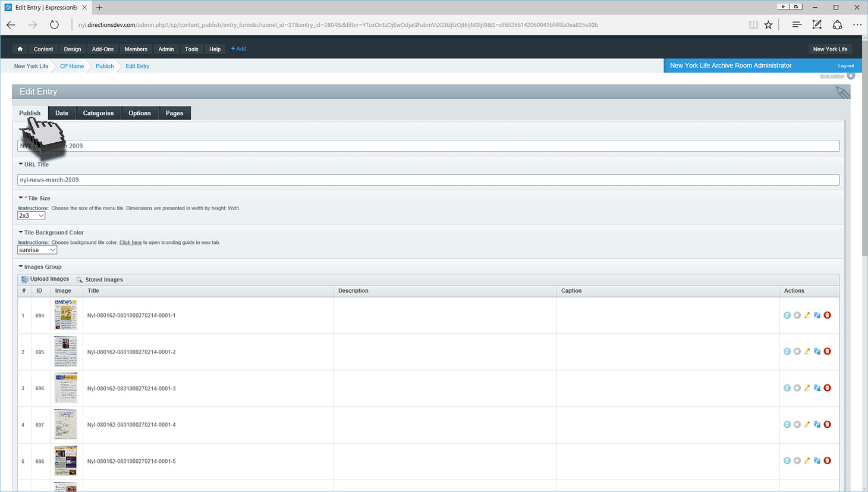This screenshot has height=492, width=868.
Task: Edit image 695 with the pencil icon
Action: click(807, 352)
